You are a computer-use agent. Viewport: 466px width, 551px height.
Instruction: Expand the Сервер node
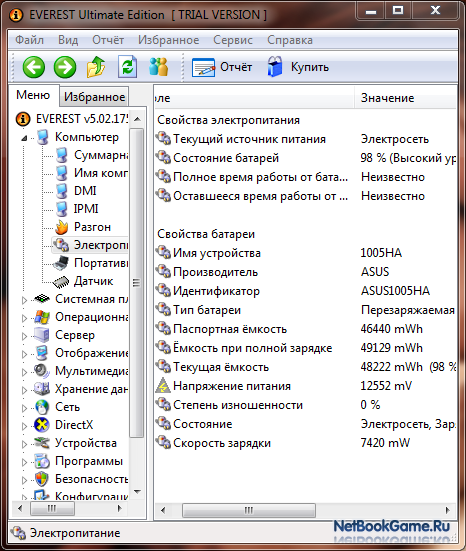[24, 336]
